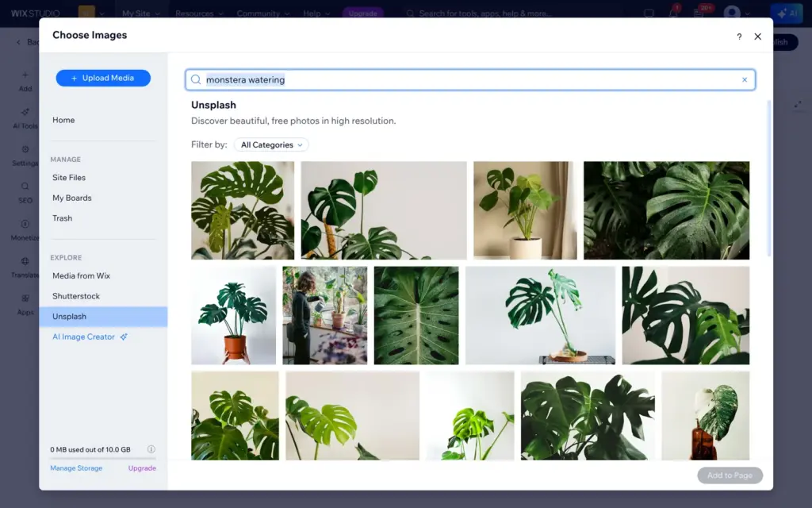Click the AI button in top bar
This screenshot has width=812, height=508.
pos(786,13)
